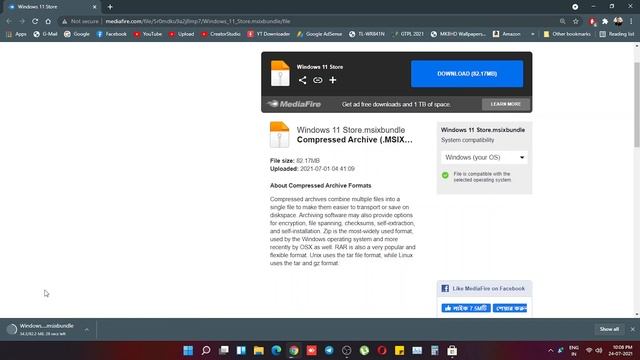The height and width of the screenshot is (360, 640).
Task: Open the GTPL 2021 bookmark
Action: point(409,34)
